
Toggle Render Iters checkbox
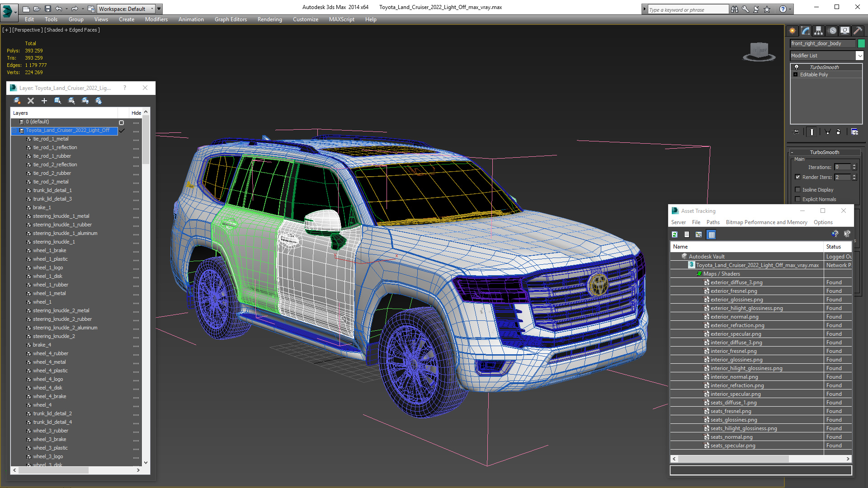click(x=797, y=177)
